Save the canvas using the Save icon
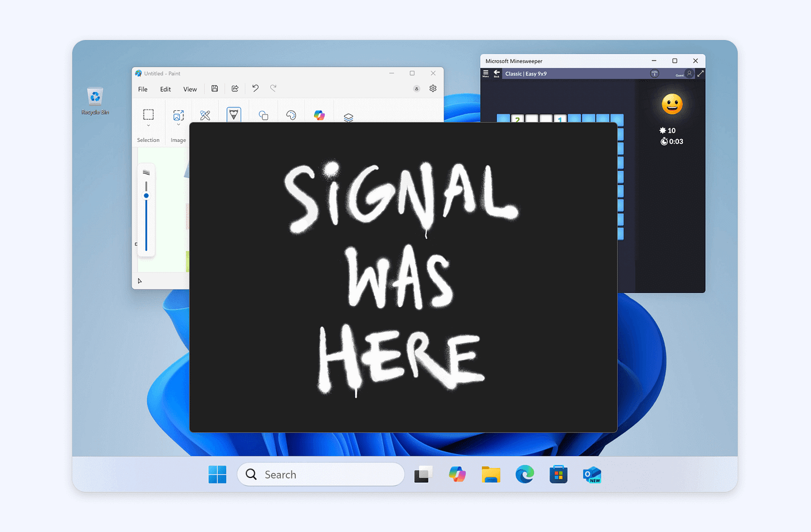The width and height of the screenshot is (811, 532). [x=215, y=88]
